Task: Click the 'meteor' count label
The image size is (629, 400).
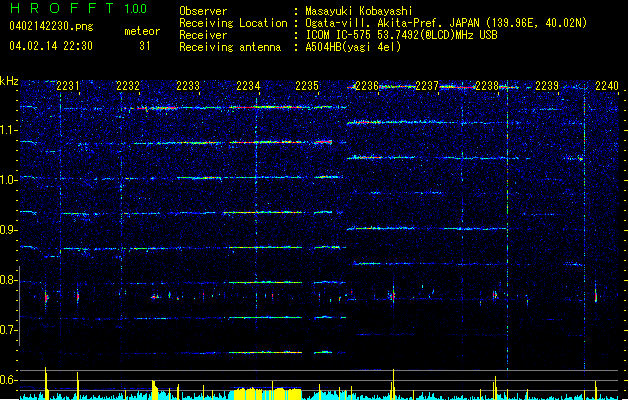Action: tap(142, 31)
